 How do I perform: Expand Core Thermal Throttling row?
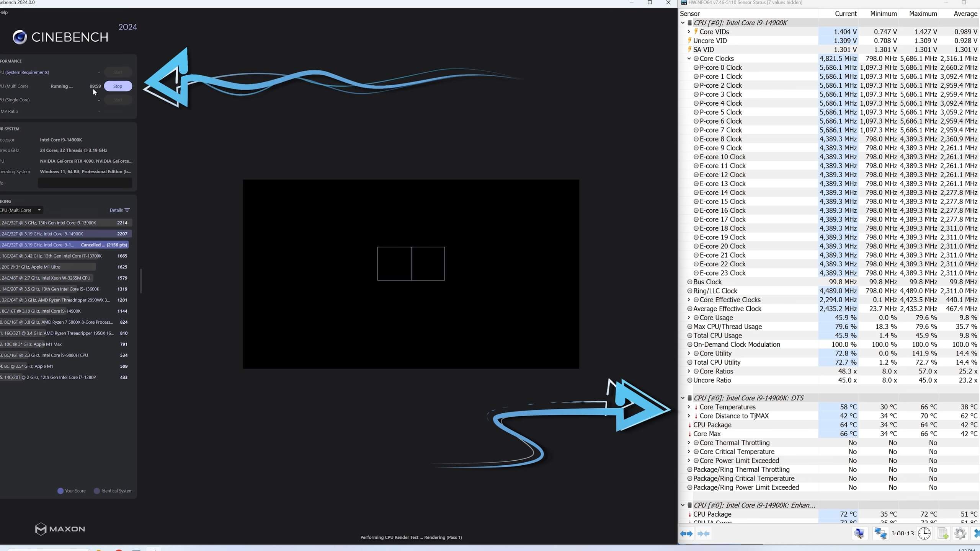[x=689, y=443]
